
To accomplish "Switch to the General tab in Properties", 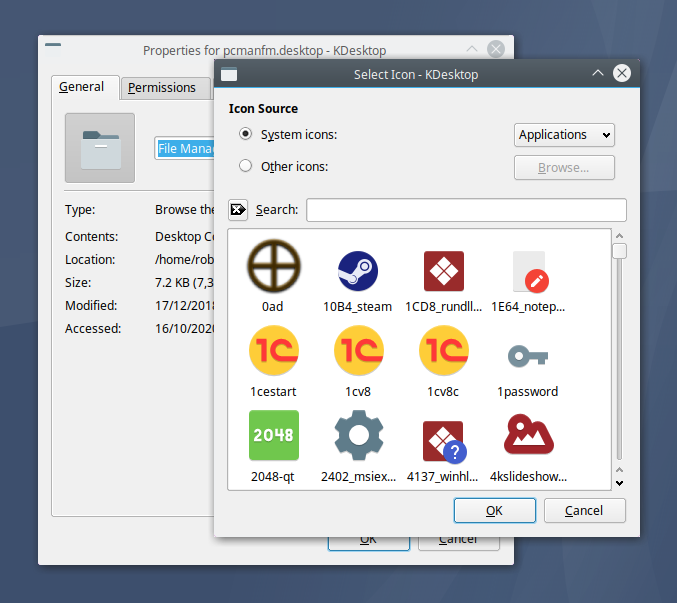I will pyautogui.click(x=85, y=87).
